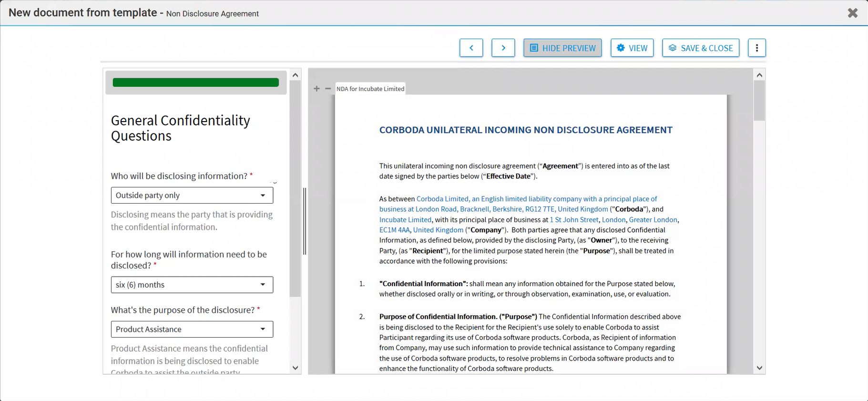Go to the next questionnaire page
This screenshot has height=401, width=868.
503,48
